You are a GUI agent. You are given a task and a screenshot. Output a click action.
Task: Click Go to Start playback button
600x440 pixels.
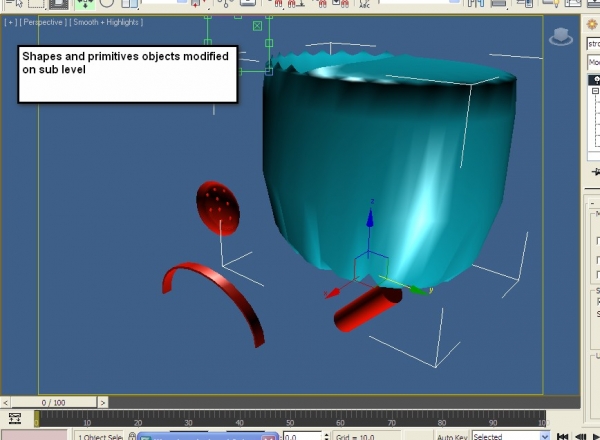pyautogui.click(x=562, y=436)
